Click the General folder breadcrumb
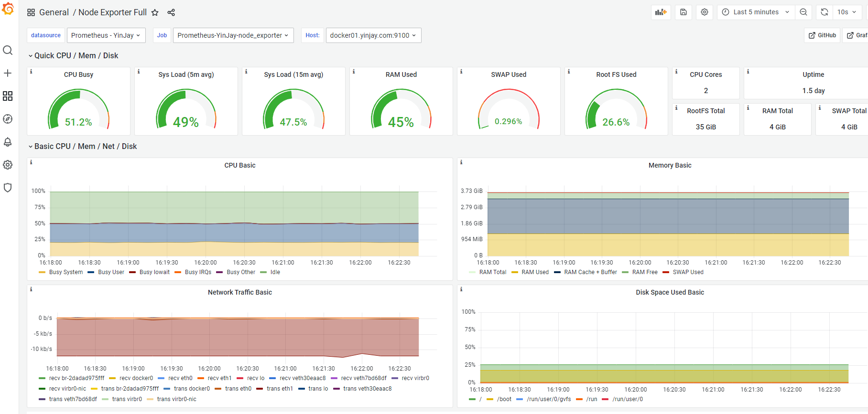This screenshot has height=414, width=868. pos(54,12)
